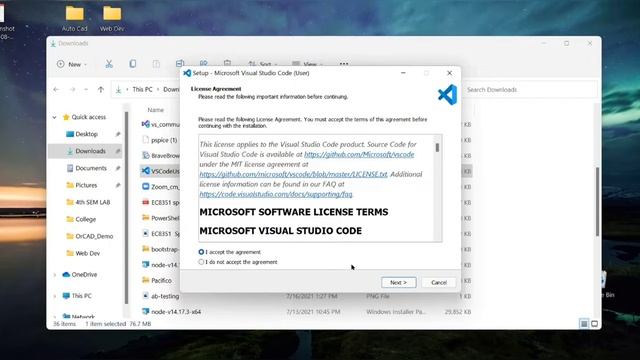The height and width of the screenshot is (360, 640).
Task: Click "This PC" in the address bar
Action: coord(142,89)
